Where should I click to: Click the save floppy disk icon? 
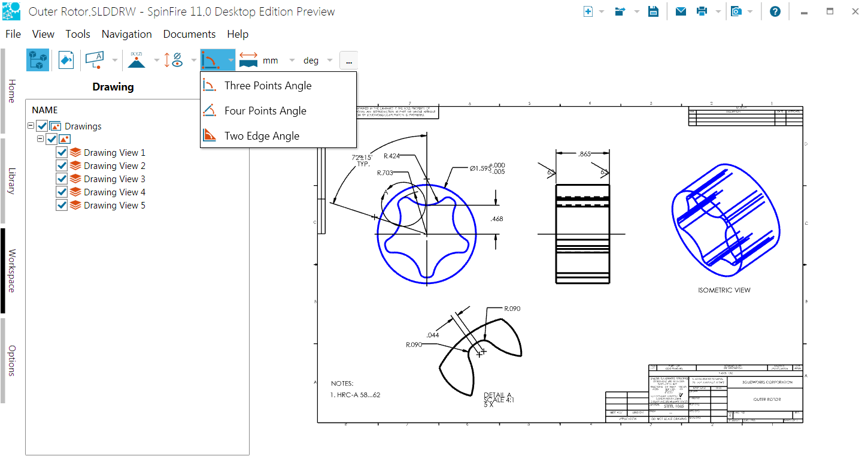[653, 11]
